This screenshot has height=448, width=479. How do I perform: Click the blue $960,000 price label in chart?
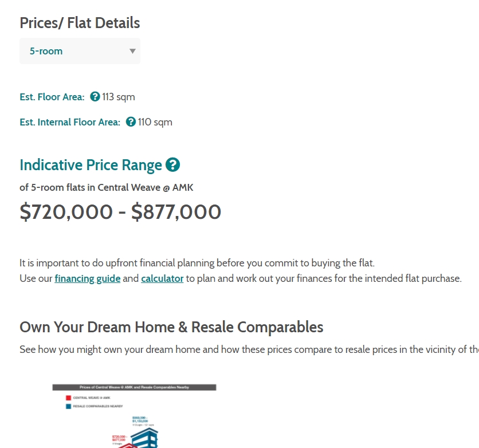tap(141, 419)
